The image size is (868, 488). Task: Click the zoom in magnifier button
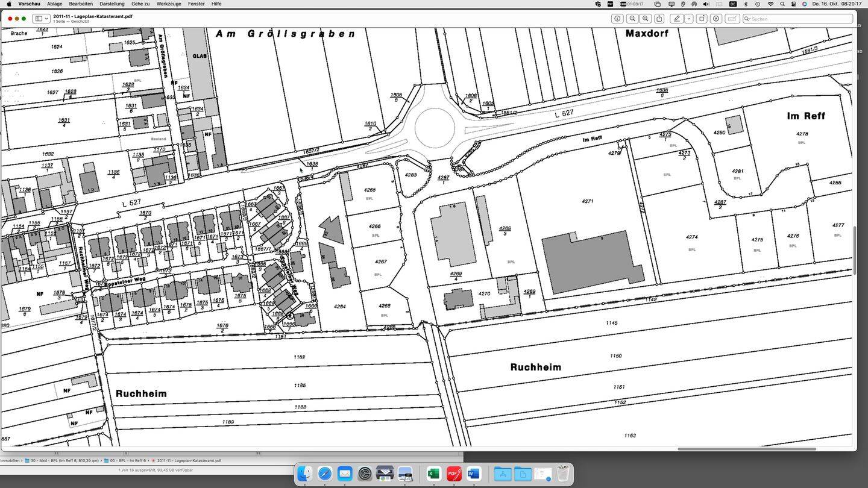pos(646,19)
